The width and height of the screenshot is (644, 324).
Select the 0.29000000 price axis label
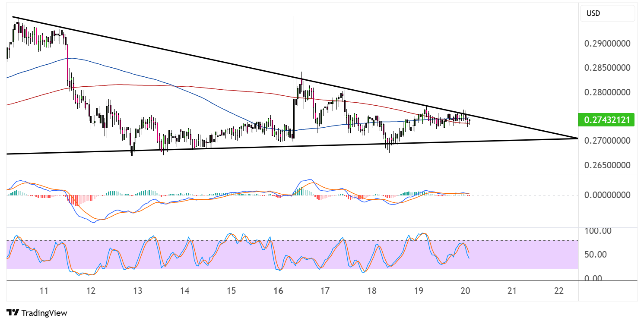point(607,44)
